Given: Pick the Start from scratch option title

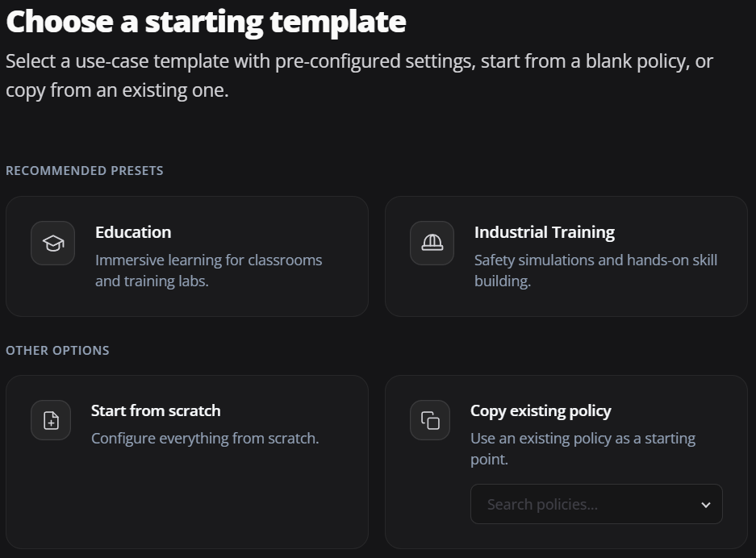Looking at the screenshot, I should tap(156, 410).
